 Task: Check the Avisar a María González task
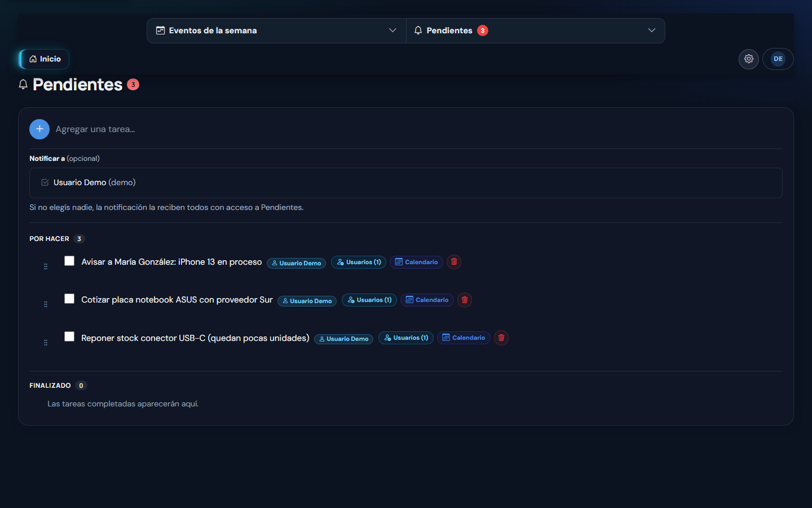coord(69,261)
